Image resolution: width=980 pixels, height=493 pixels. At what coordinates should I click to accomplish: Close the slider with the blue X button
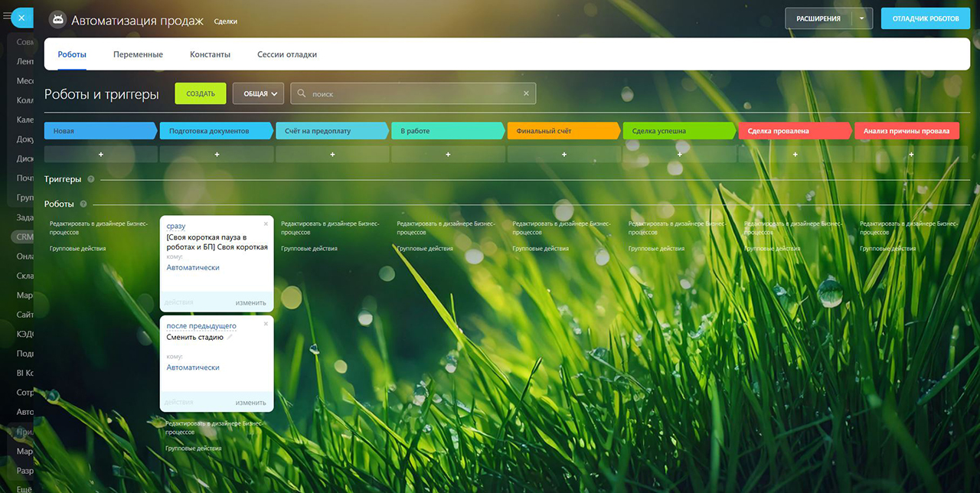click(22, 17)
